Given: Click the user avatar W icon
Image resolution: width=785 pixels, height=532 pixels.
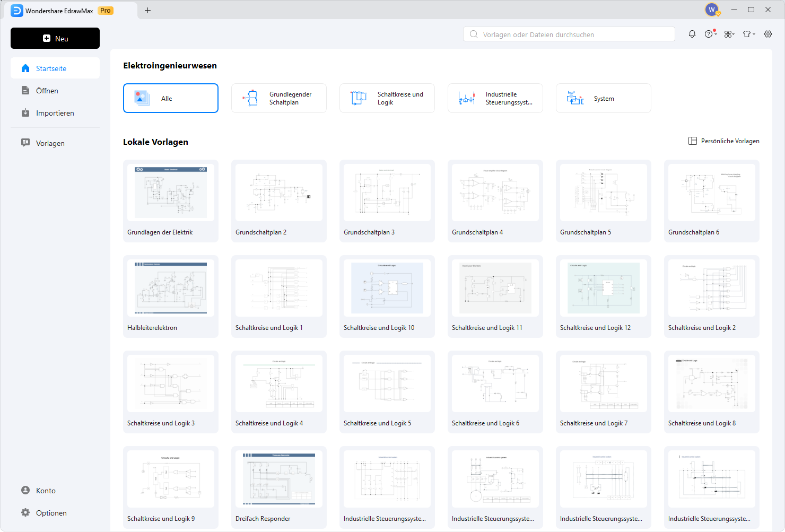Looking at the screenshot, I should point(712,10).
